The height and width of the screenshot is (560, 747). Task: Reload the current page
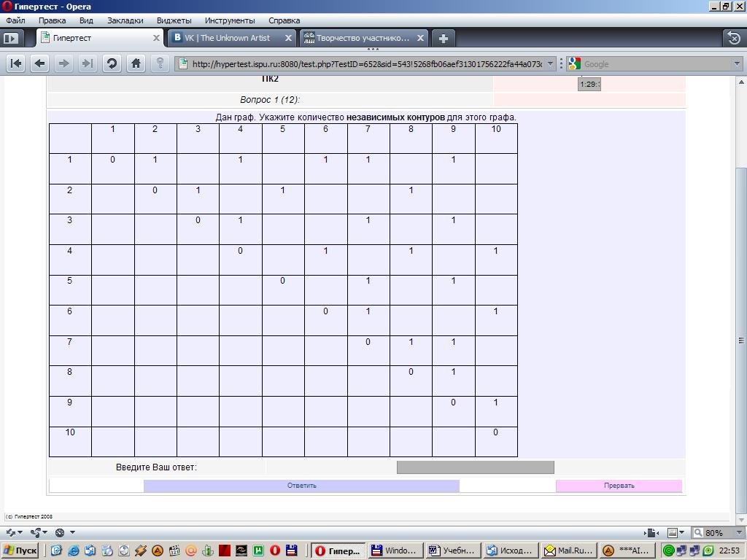click(x=112, y=63)
